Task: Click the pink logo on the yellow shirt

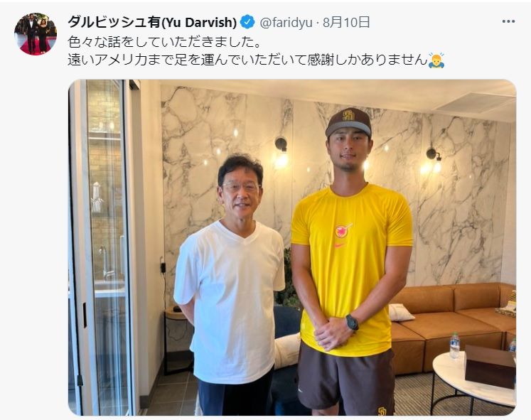Action: click(x=343, y=230)
